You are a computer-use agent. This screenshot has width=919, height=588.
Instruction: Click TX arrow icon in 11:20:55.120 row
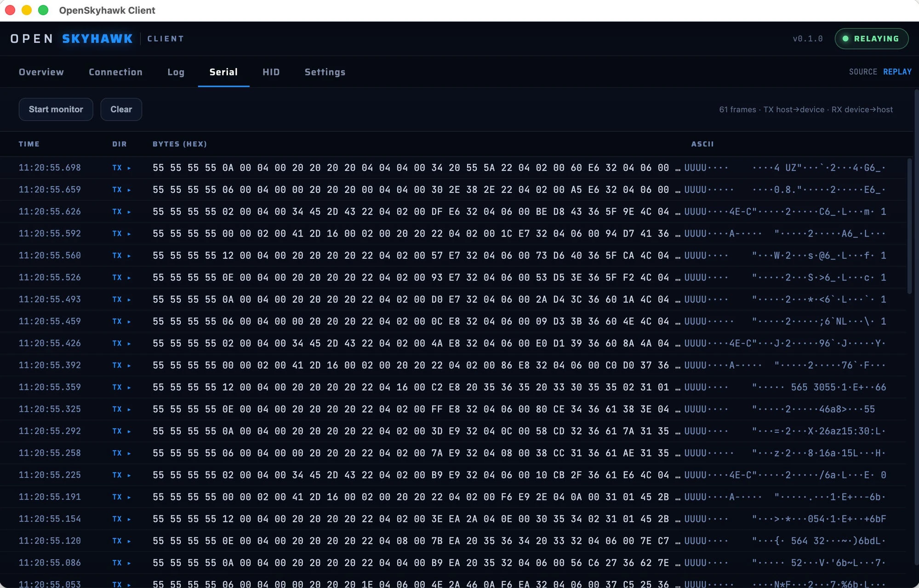pyautogui.click(x=129, y=541)
